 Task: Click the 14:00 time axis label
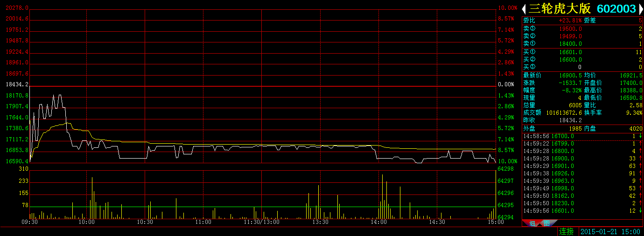click(x=378, y=222)
